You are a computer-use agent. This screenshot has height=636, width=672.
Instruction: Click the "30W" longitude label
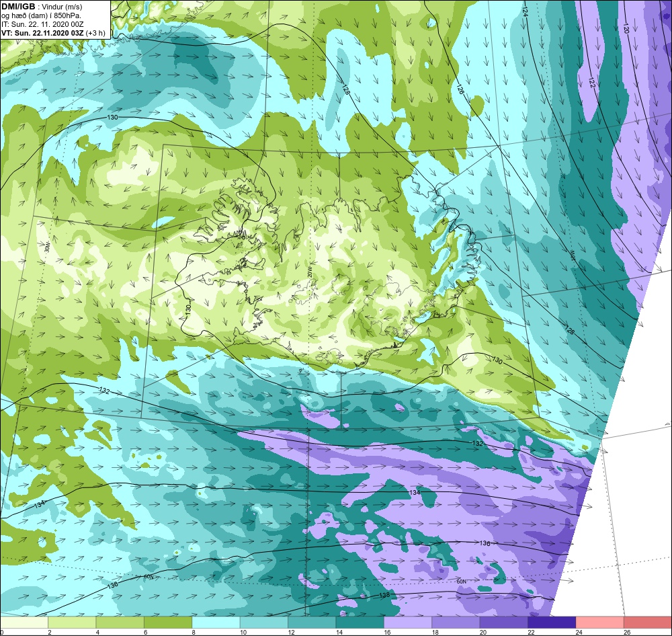point(48,248)
